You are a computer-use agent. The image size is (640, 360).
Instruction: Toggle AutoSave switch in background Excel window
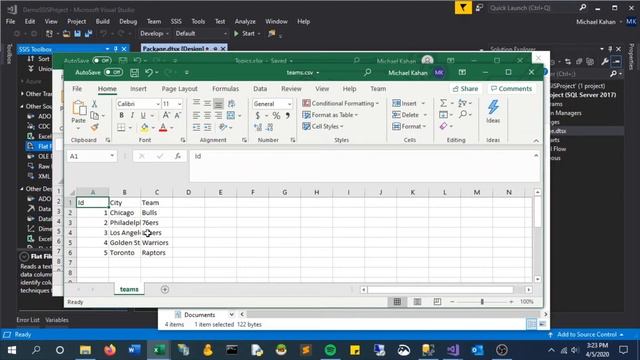pyautogui.click(x=101, y=60)
